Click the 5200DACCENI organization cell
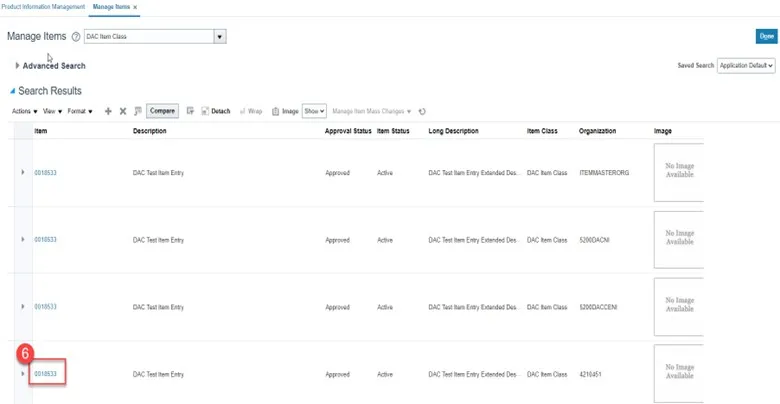780x404 pixels. pos(598,307)
